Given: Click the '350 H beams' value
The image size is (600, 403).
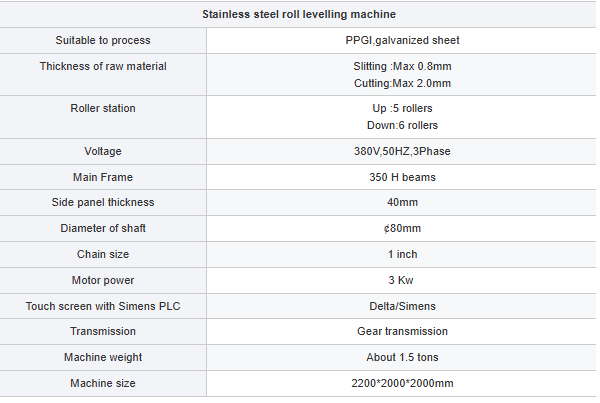Looking at the screenshot, I should tap(402, 177).
